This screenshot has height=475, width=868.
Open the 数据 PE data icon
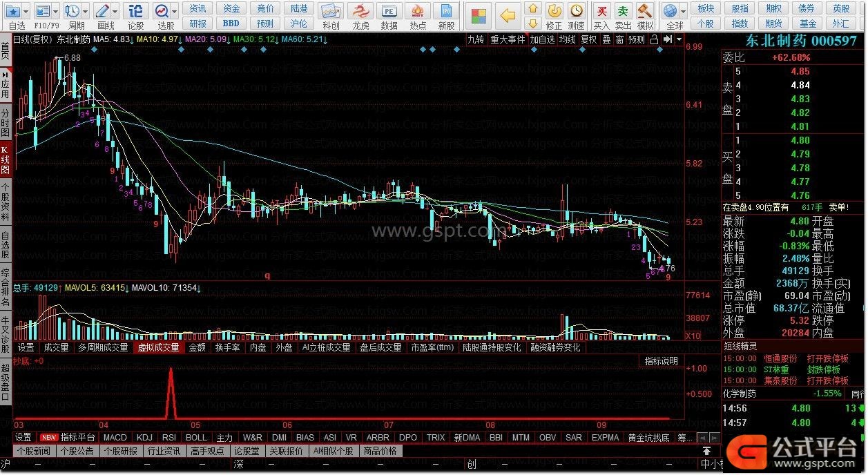(389, 12)
